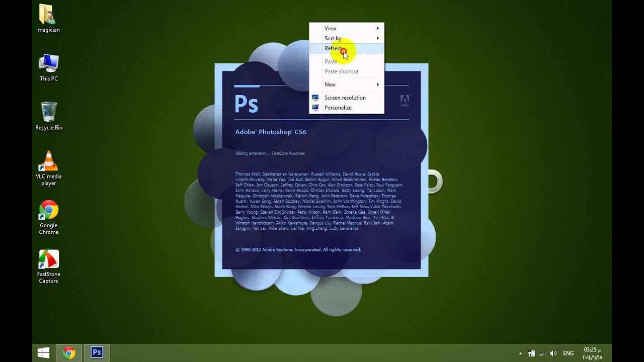Click the "Adobe Photoshop CS6" splash title
This screenshot has width=644, height=362.
pos(271,132)
